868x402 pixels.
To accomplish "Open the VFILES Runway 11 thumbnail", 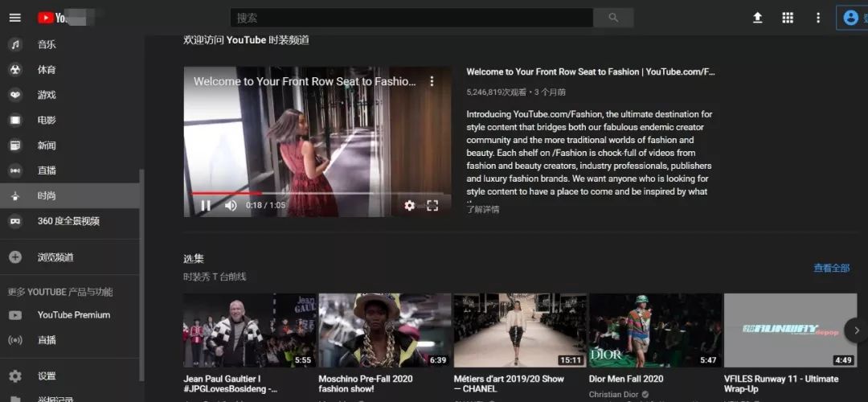I will (790, 330).
